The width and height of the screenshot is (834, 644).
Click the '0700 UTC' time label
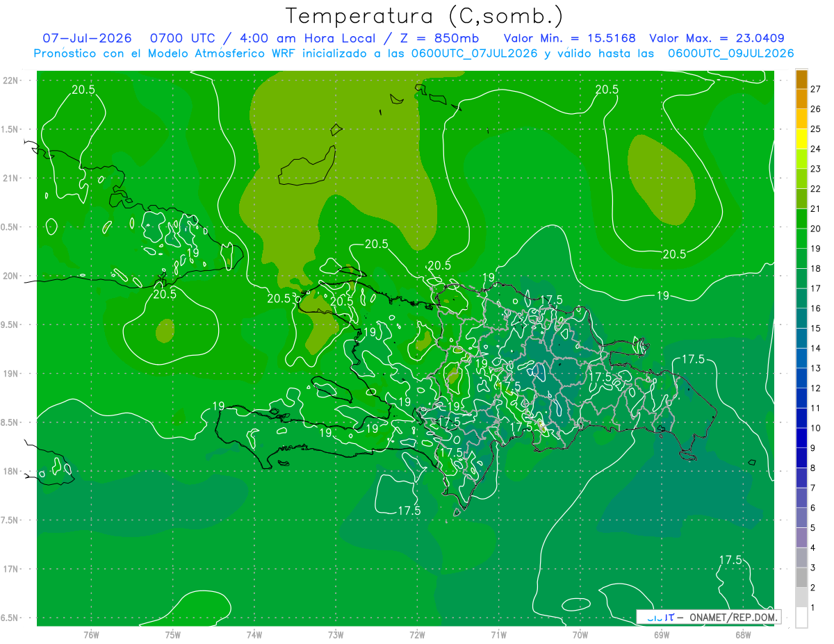tap(182, 38)
